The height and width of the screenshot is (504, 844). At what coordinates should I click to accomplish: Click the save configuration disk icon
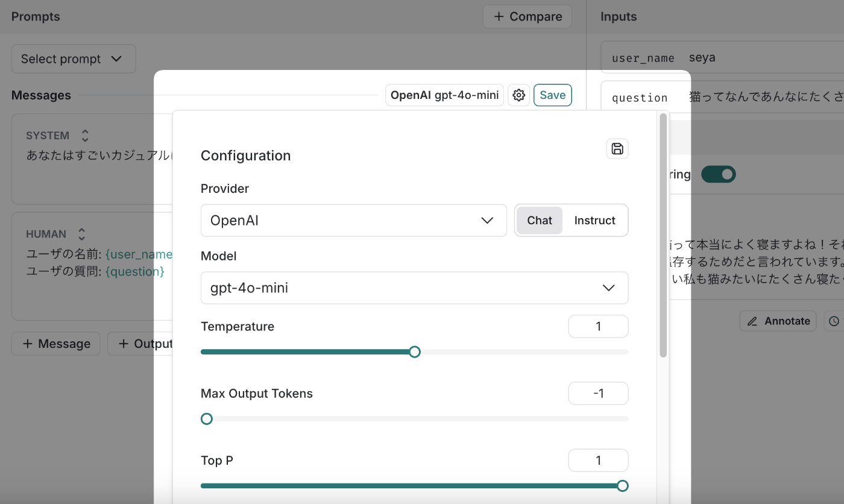[617, 149]
